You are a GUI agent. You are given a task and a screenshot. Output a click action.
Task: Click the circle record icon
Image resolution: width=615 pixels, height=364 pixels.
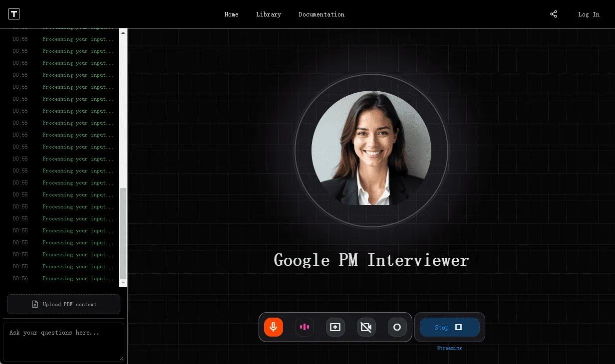tap(397, 327)
